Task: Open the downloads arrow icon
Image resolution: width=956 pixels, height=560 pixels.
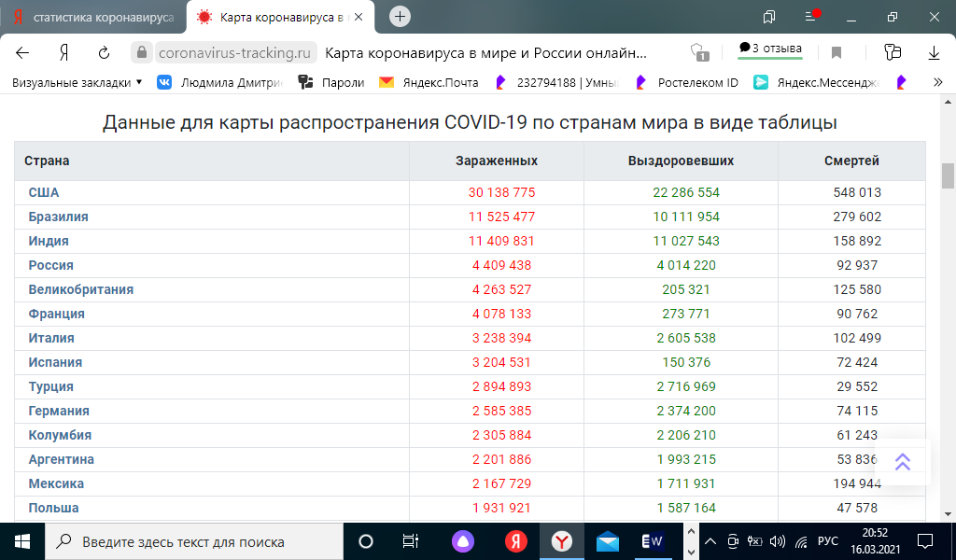Action: [934, 52]
